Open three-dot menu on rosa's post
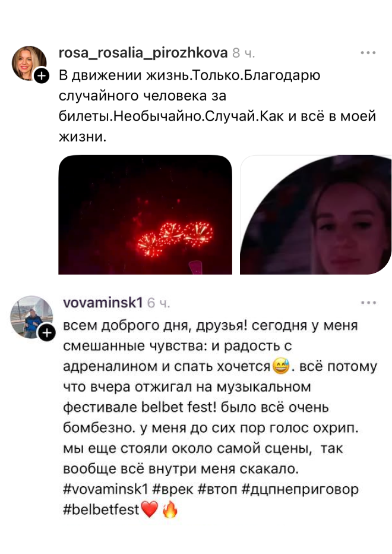The image size is (392, 554). pyautogui.click(x=368, y=53)
